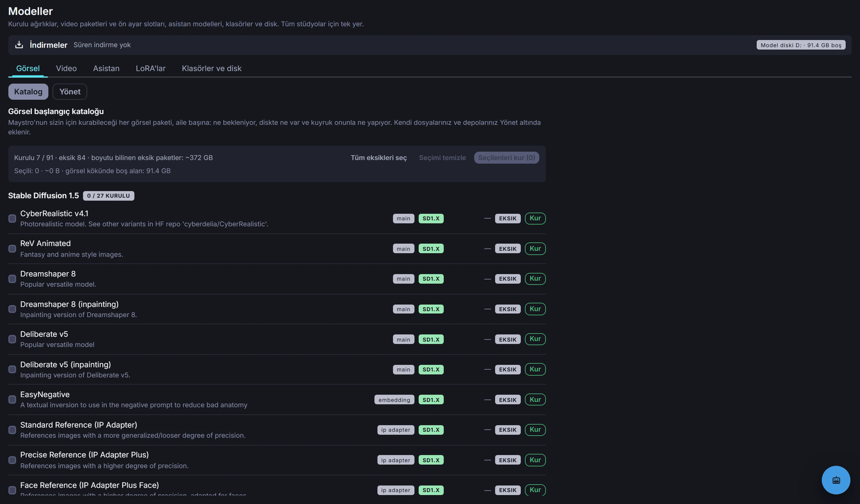Click the download icon next to İndirmeler
Image resolution: width=860 pixels, height=504 pixels.
point(19,45)
